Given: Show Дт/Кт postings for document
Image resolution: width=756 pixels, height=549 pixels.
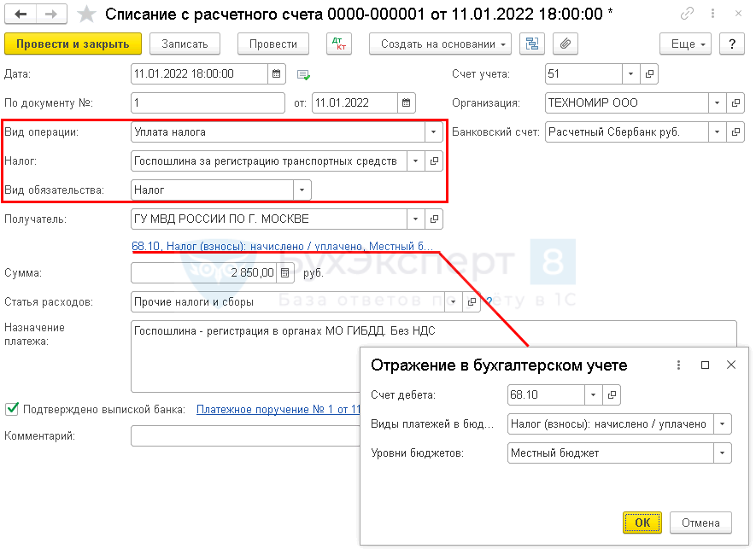Looking at the screenshot, I should (339, 44).
